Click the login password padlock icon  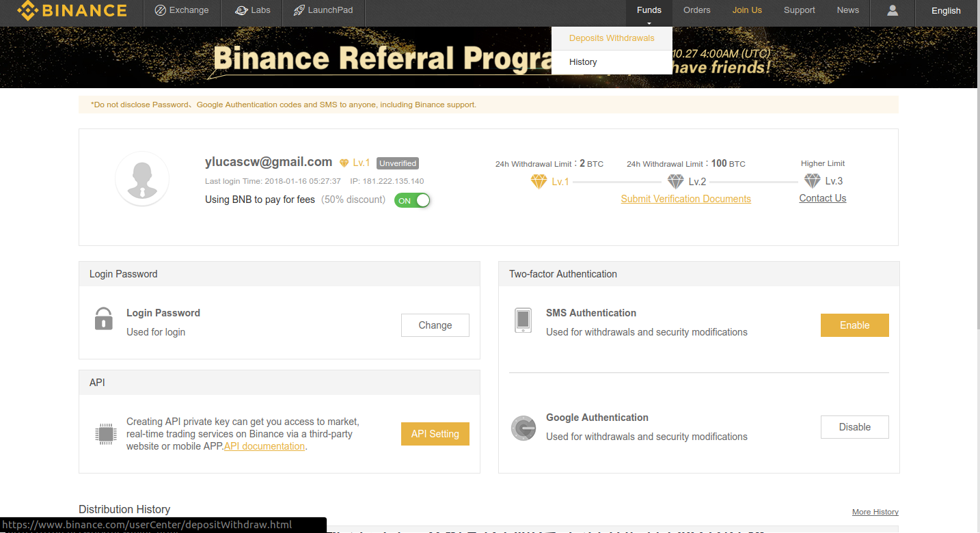(103, 319)
